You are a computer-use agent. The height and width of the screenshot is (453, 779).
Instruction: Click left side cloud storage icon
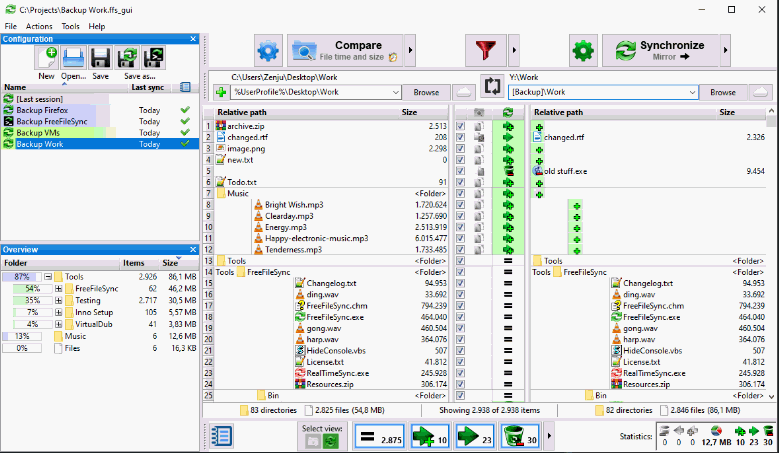point(464,92)
